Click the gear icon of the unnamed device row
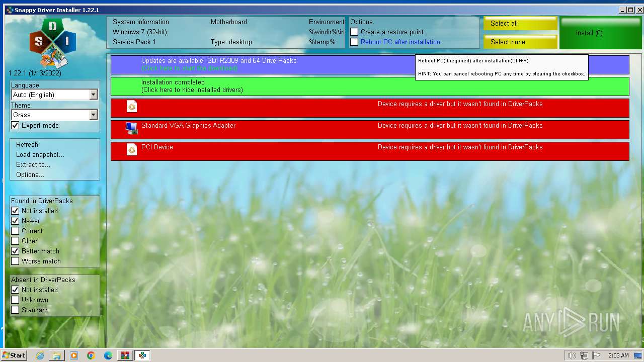This screenshot has width=644, height=362. tap(132, 107)
